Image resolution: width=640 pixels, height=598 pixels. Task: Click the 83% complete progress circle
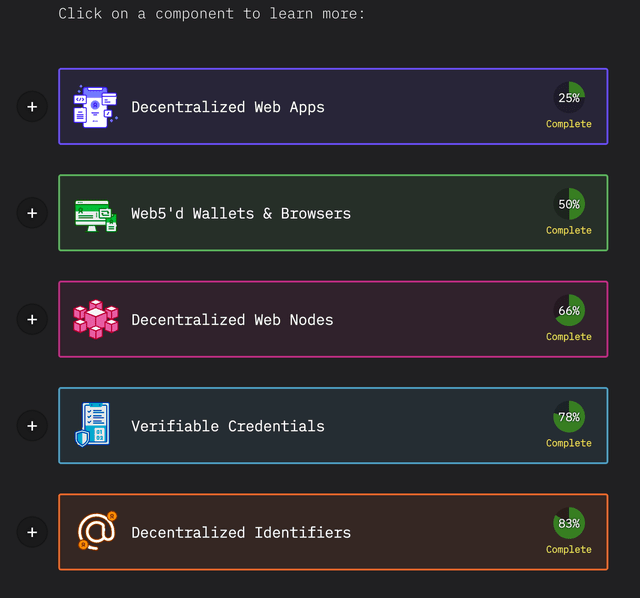point(569,523)
